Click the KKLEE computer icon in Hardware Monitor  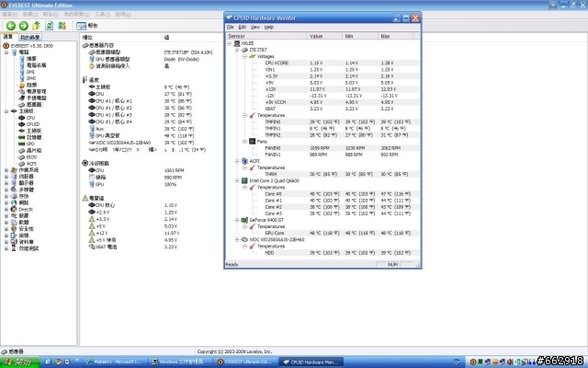(237, 43)
